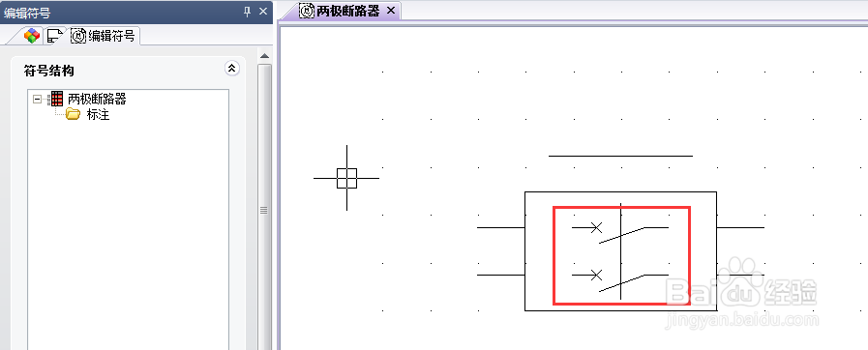The image size is (868, 350).
Task: Close the 两极断路器 document tab
Action: pos(390,11)
